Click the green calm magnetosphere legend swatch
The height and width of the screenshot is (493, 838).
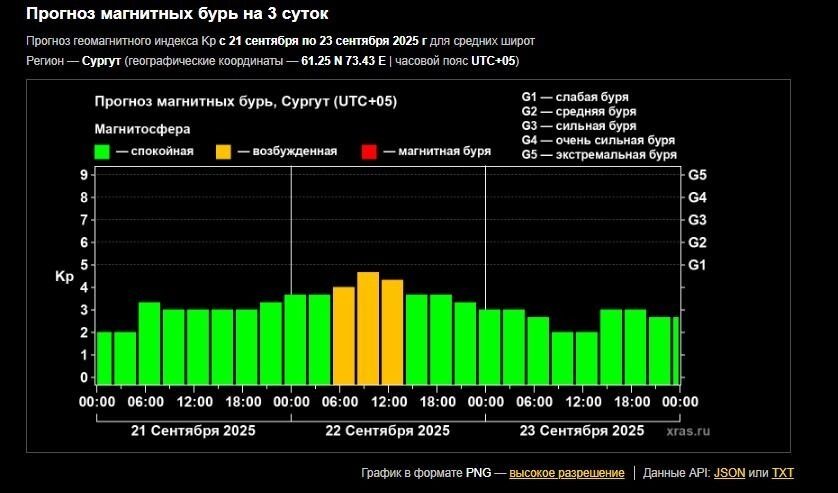pos(102,152)
